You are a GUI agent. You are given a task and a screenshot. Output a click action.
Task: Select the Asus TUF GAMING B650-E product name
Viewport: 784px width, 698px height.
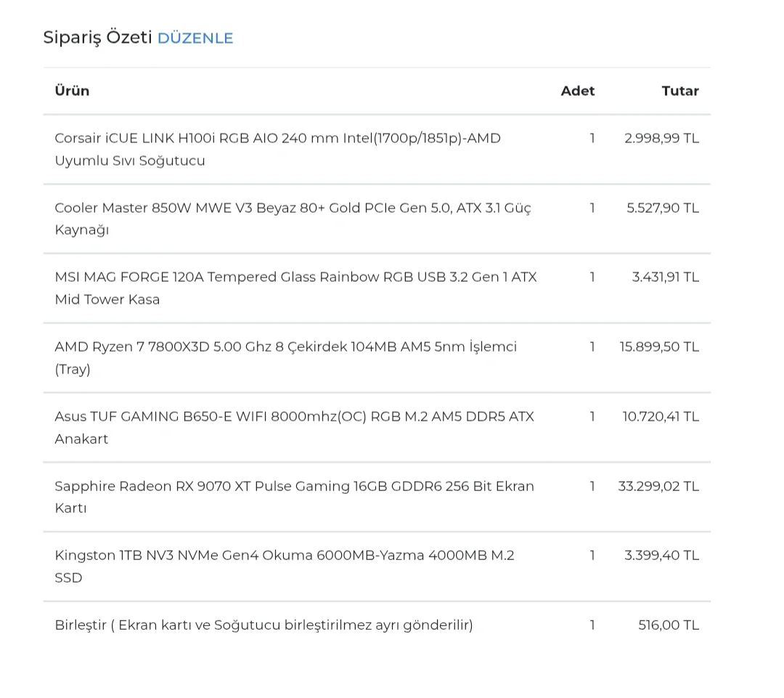pos(294,427)
